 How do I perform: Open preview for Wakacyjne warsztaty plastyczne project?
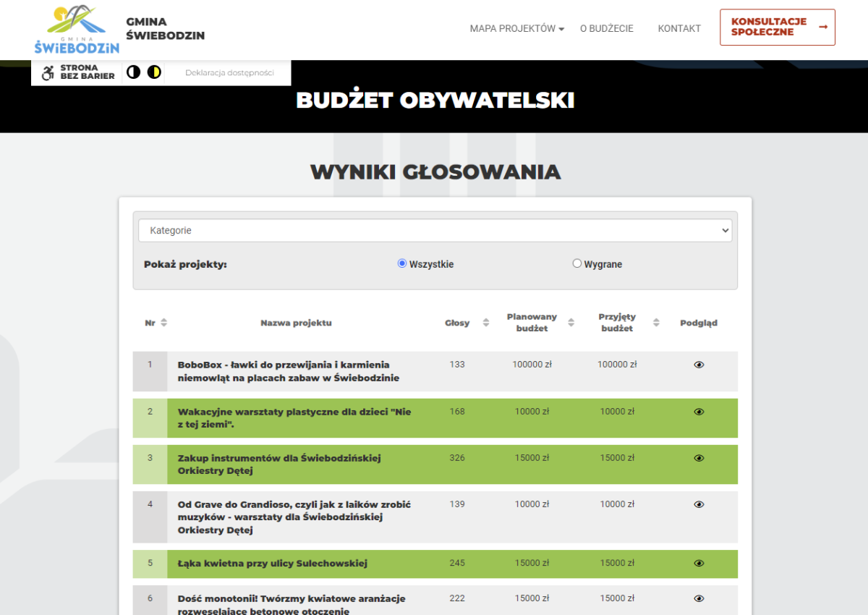(x=698, y=411)
